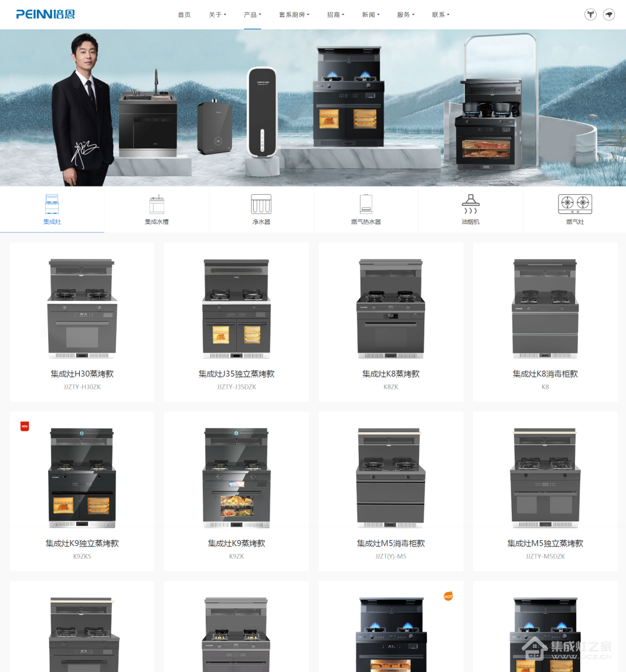Select the 净水器 water purifier icon
This screenshot has width=626, height=672.
tap(261, 204)
